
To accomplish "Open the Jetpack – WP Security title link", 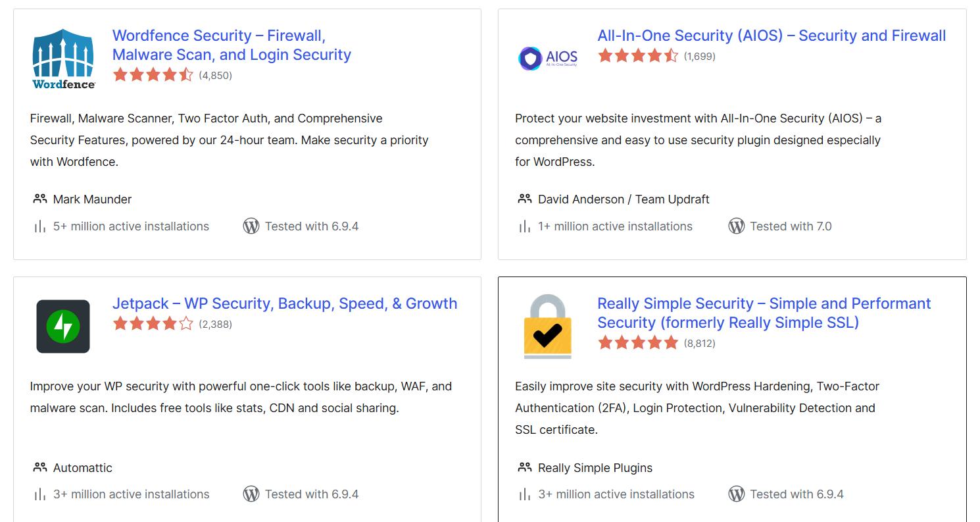I will (x=284, y=303).
